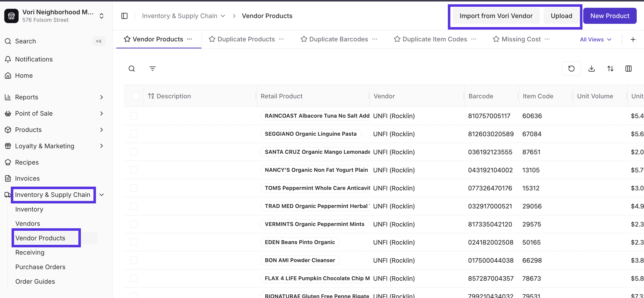Screen dimensions: 644x298
Task: Open the column layout icon
Action: [628, 68]
